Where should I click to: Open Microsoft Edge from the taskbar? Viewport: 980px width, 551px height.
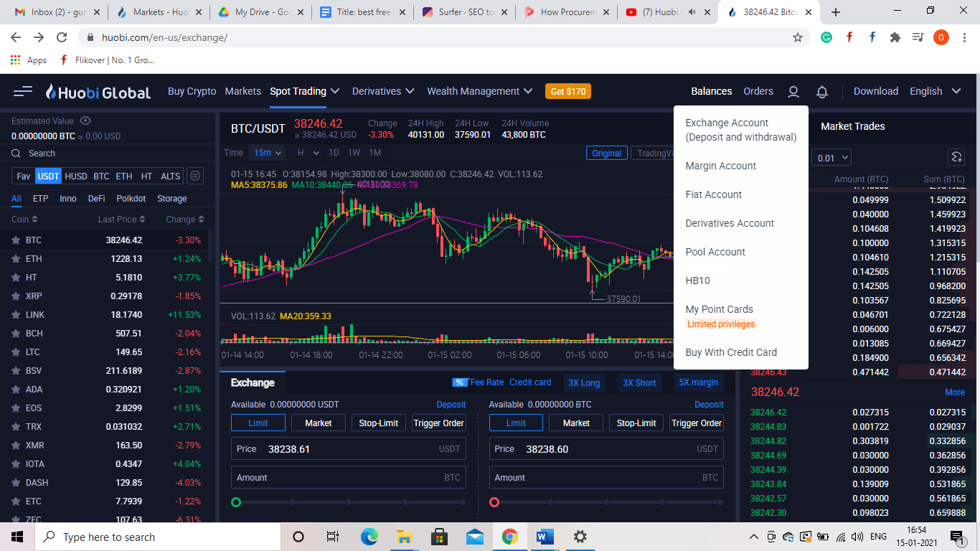coord(369,537)
